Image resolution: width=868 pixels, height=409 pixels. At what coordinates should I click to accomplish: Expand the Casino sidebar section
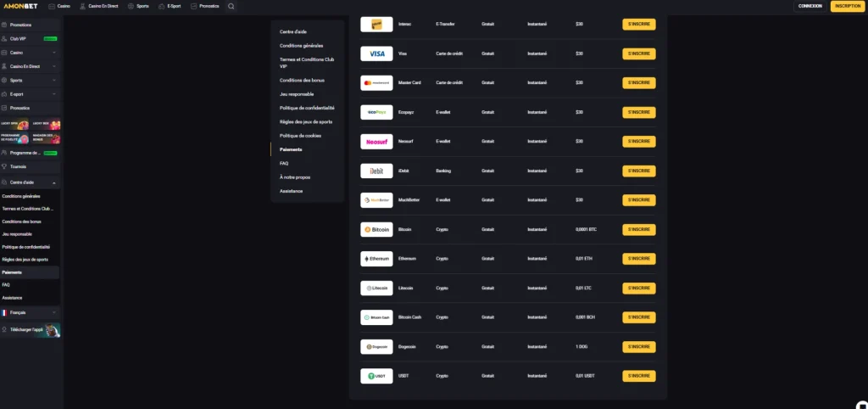pos(30,53)
